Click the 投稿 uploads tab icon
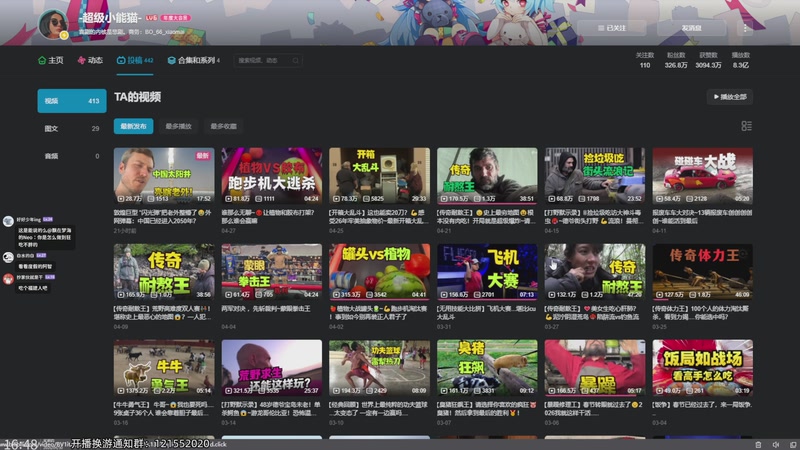This screenshot has width=800, height=450. pos(121,60)
